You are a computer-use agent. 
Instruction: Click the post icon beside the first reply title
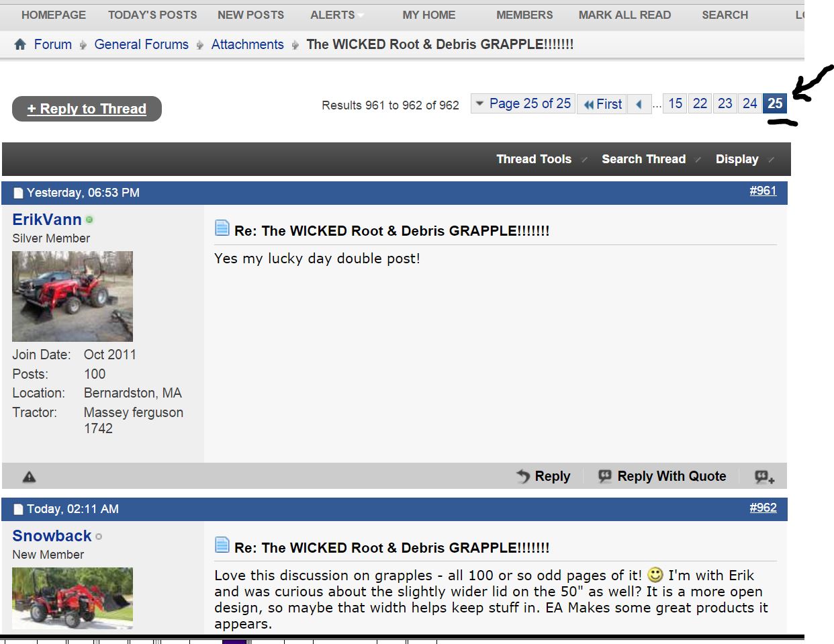pos(222,228)
